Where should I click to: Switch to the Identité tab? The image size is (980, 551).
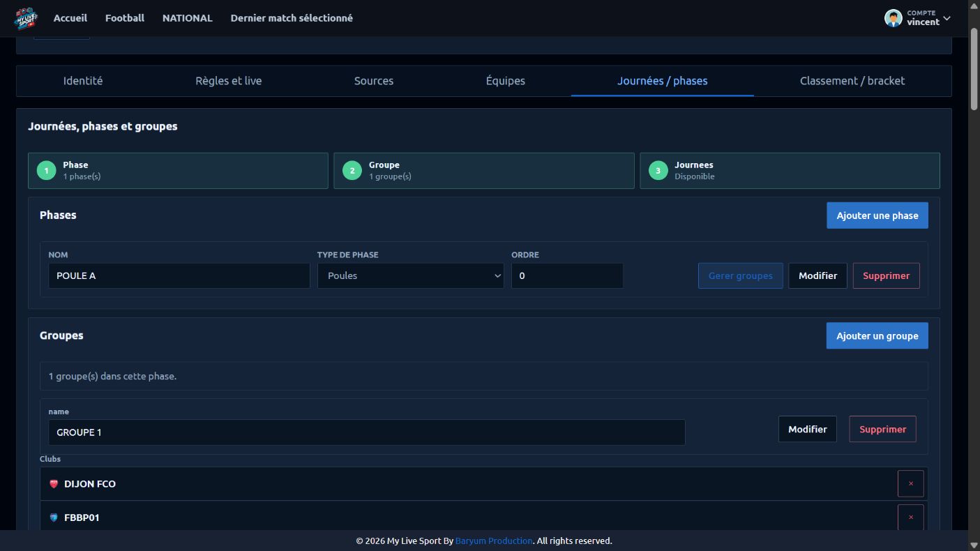[83, 81]
